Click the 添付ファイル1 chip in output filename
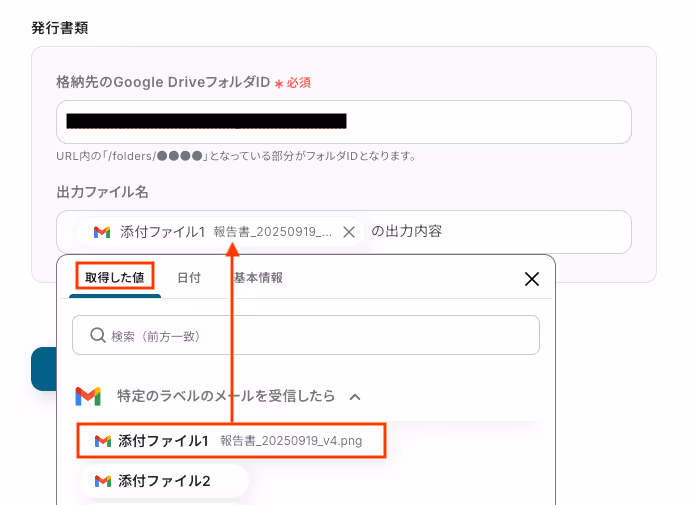 coord(220,232)
